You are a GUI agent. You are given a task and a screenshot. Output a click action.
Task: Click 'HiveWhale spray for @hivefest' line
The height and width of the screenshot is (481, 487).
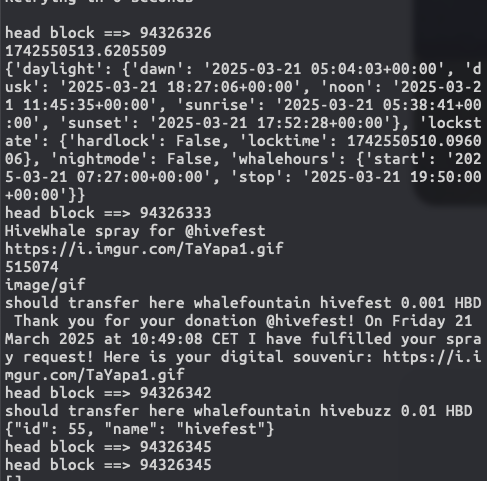(x=135, y=231)
